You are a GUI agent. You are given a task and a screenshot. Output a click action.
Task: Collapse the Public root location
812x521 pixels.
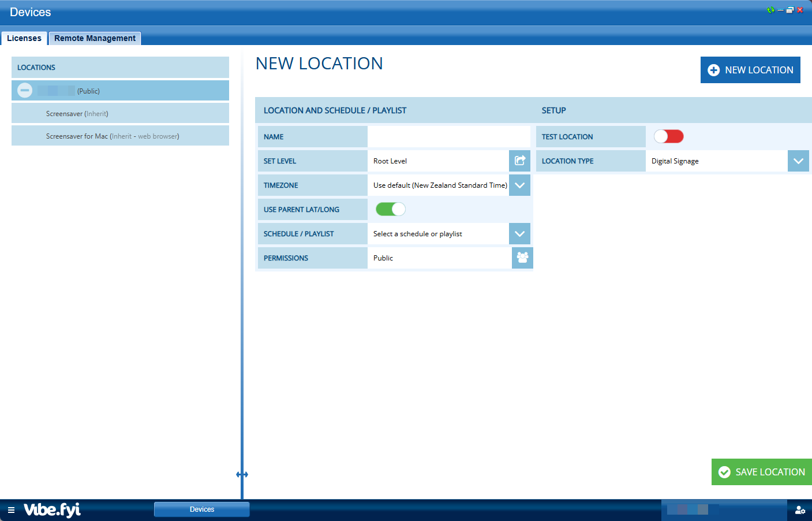pos(25,91)
